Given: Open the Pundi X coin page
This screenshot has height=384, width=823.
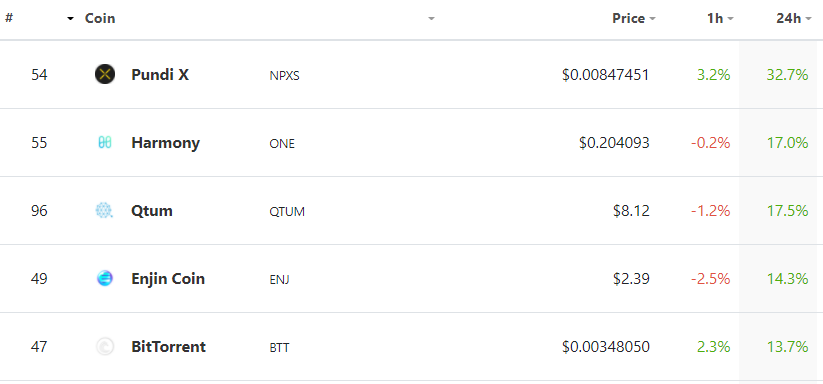Looking at the screenshot, I should click(160, 74).
